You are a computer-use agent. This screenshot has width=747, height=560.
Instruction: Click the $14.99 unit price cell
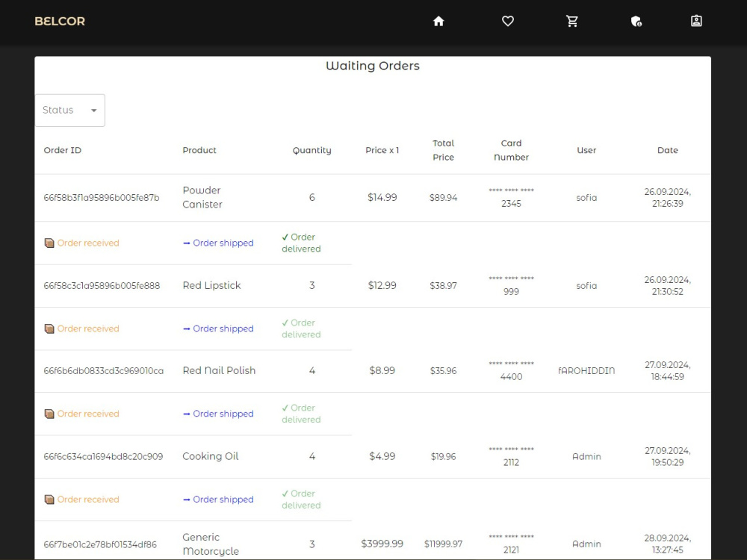382,197
